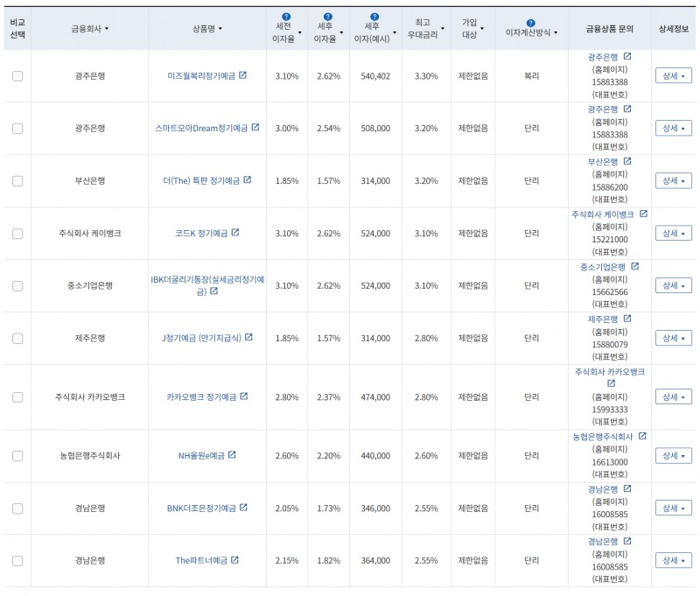The height and width of the screenshot is (596, 700).
Task: Click external link icon next to 카카오뱅크 정기예금
Action: point(244,396)
